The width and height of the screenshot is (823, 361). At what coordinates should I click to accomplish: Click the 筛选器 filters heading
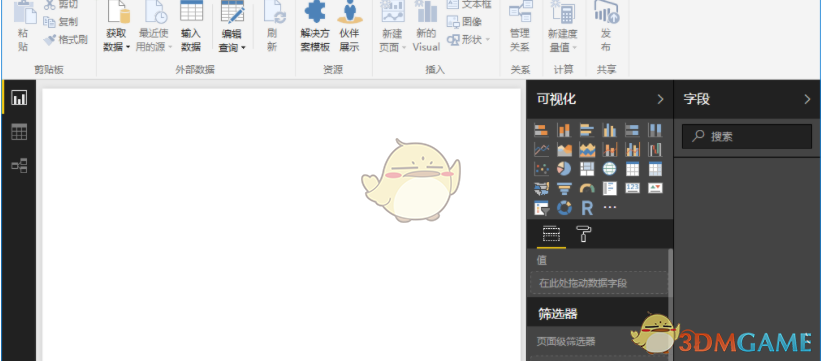(x=557, y=314)
